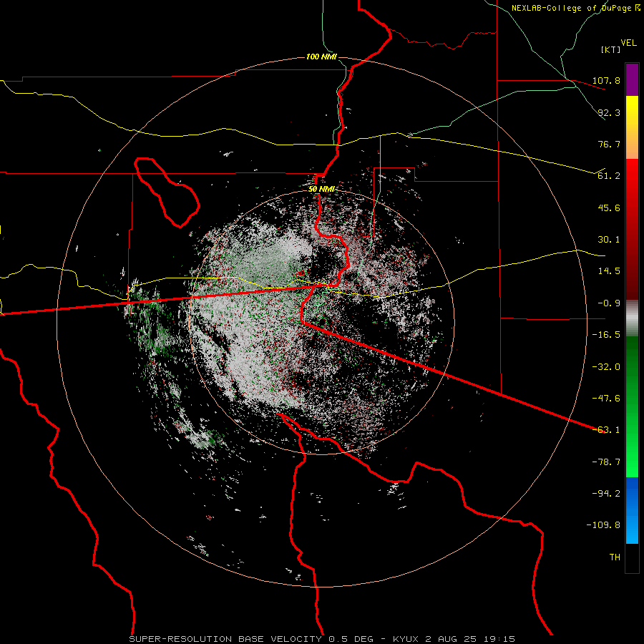Pick the red segment of velocity color bar
Screen dimensions: 644x644
pyautogui.click(x=632, y=229)
